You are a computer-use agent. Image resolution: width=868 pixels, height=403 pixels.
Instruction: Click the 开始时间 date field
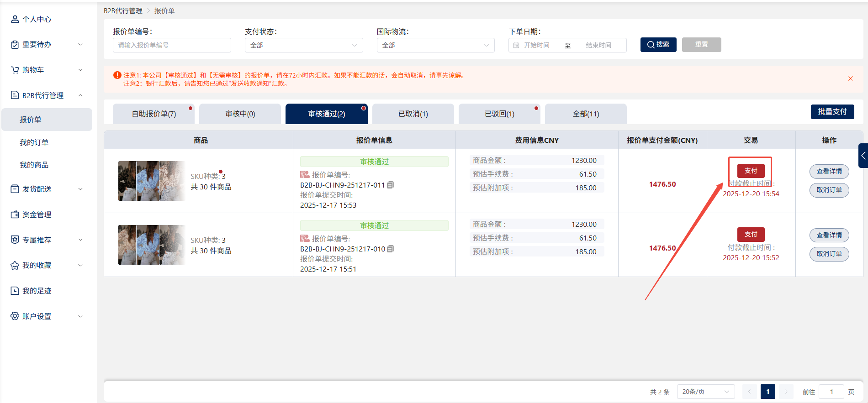point(537,45)
